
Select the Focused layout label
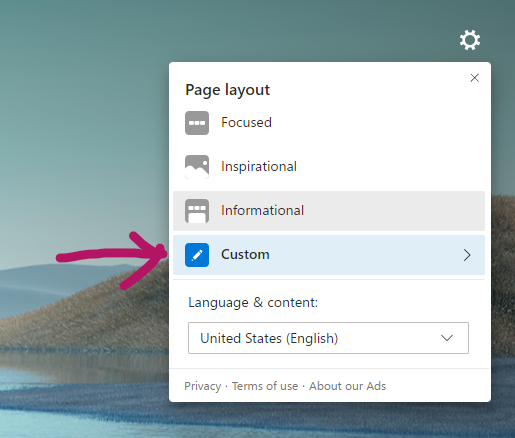(x=246, y=122)
